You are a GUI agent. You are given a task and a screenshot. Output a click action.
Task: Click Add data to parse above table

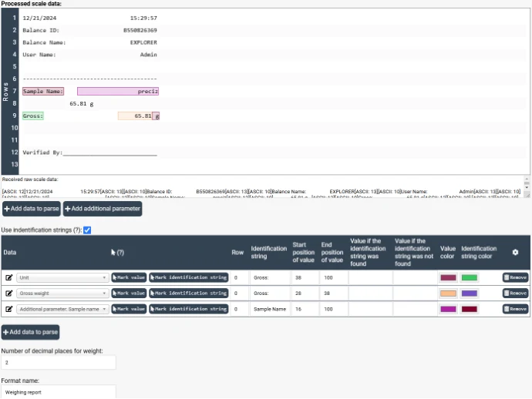(x=32, y=209)
